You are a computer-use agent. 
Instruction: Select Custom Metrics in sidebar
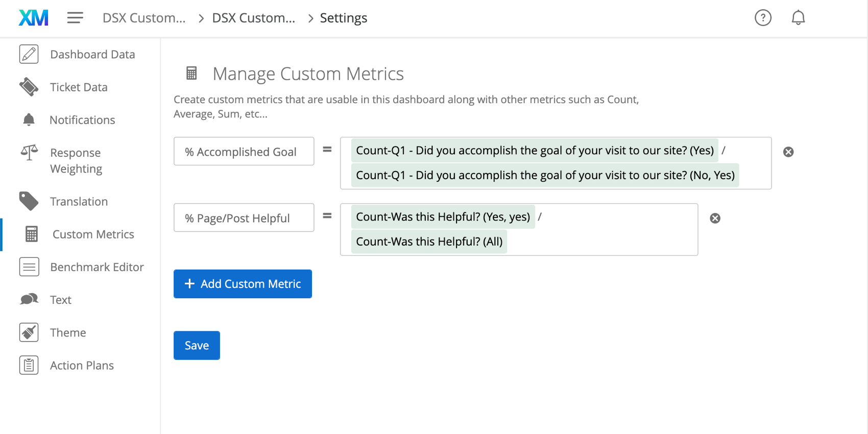point(93,234)
